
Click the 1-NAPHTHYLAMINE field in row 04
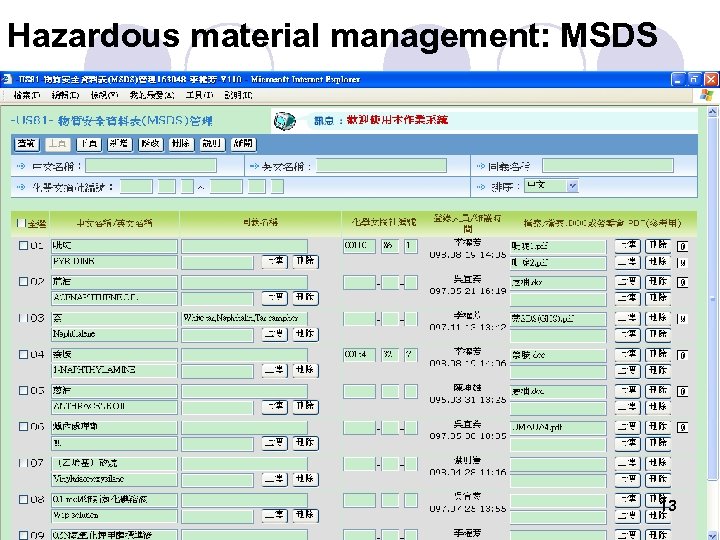click(114, 370)
